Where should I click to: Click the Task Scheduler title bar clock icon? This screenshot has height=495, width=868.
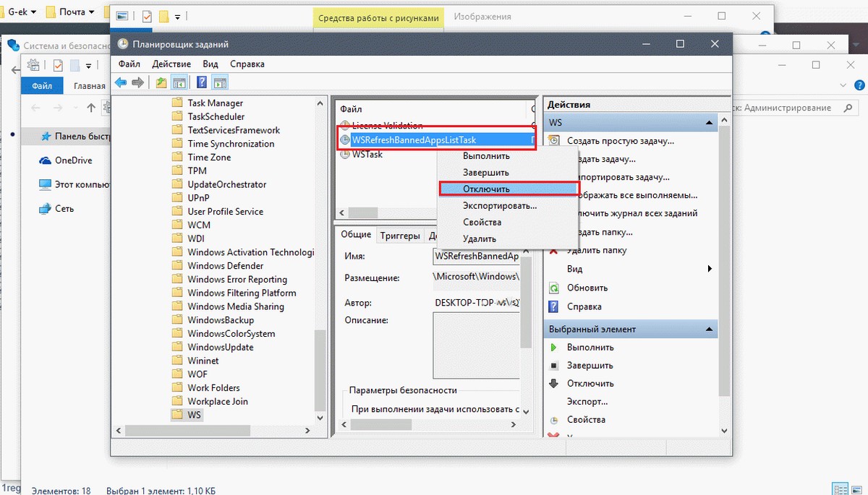click(x=123, y=44)
